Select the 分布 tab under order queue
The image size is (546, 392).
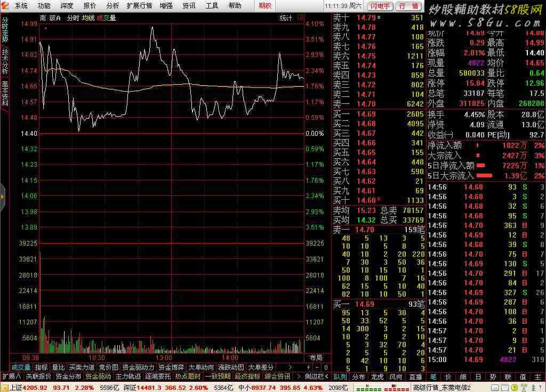click(358, 377)
